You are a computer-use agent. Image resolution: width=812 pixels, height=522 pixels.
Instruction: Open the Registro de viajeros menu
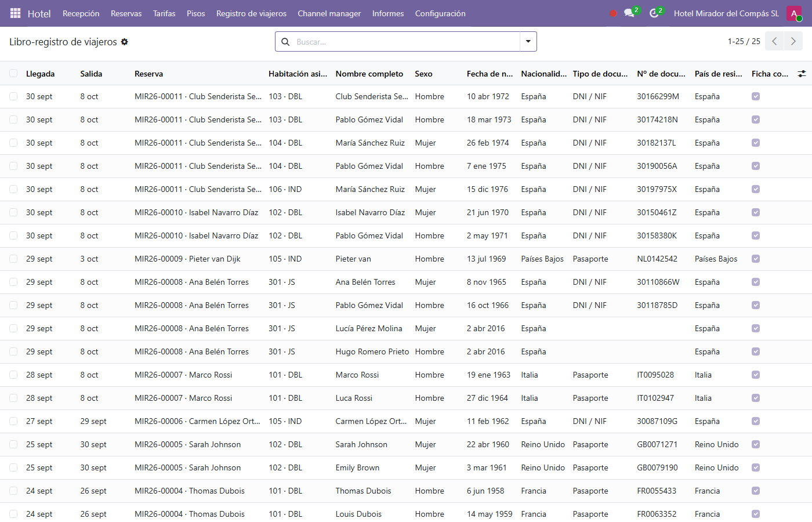tap(251, 13)
